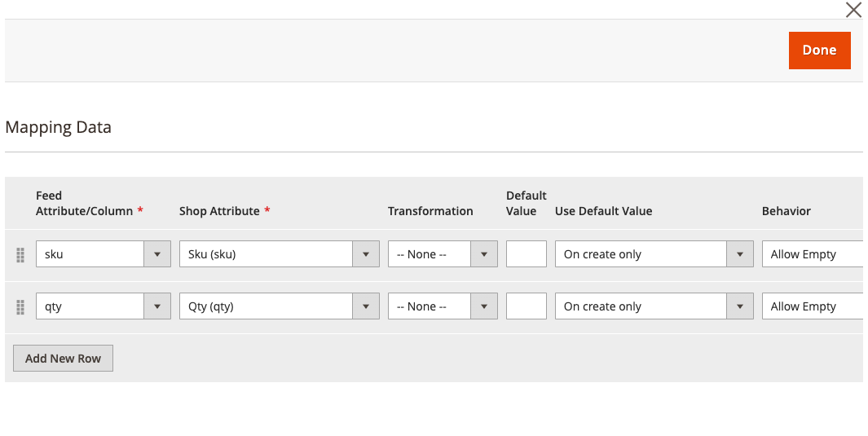Close the mapping modal with X icon
This screenshot has height=436, width=868.
[x=853, y=10]
